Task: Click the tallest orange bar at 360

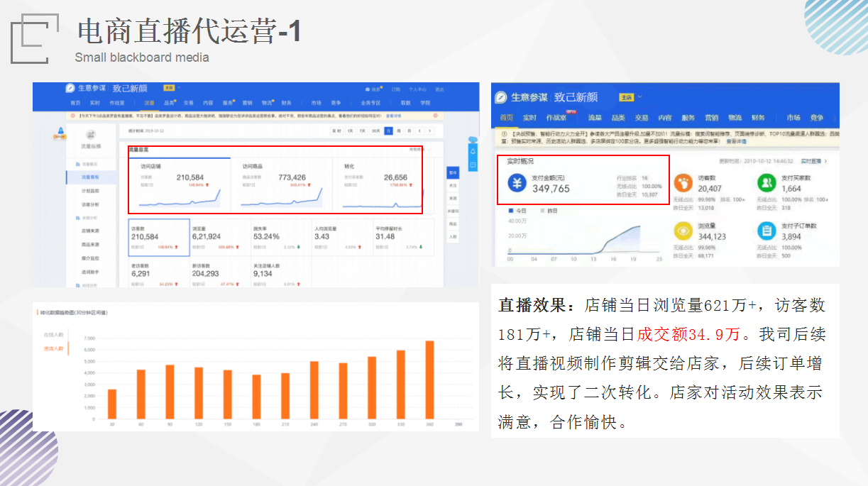Action: pos(429,380)
